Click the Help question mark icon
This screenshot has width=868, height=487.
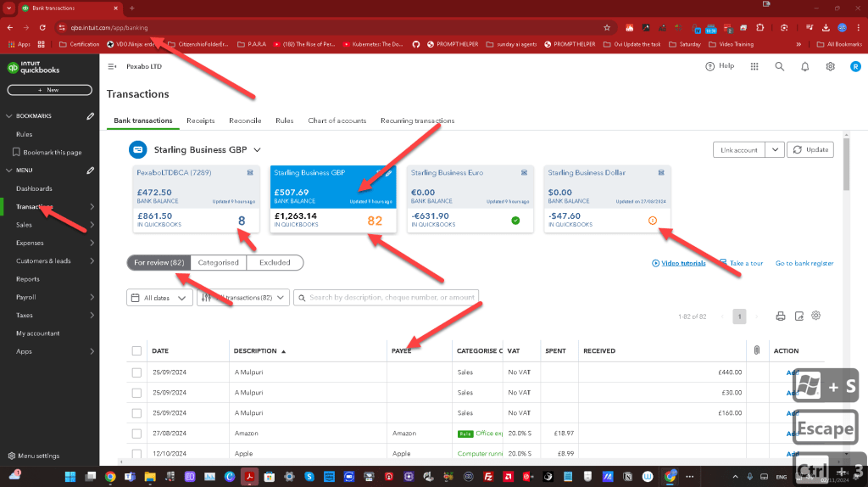(x=709, y=66)
